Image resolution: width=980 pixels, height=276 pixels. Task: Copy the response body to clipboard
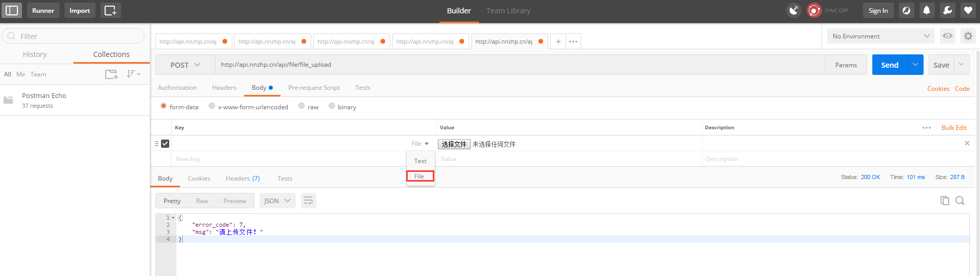(x=945, y=201)
